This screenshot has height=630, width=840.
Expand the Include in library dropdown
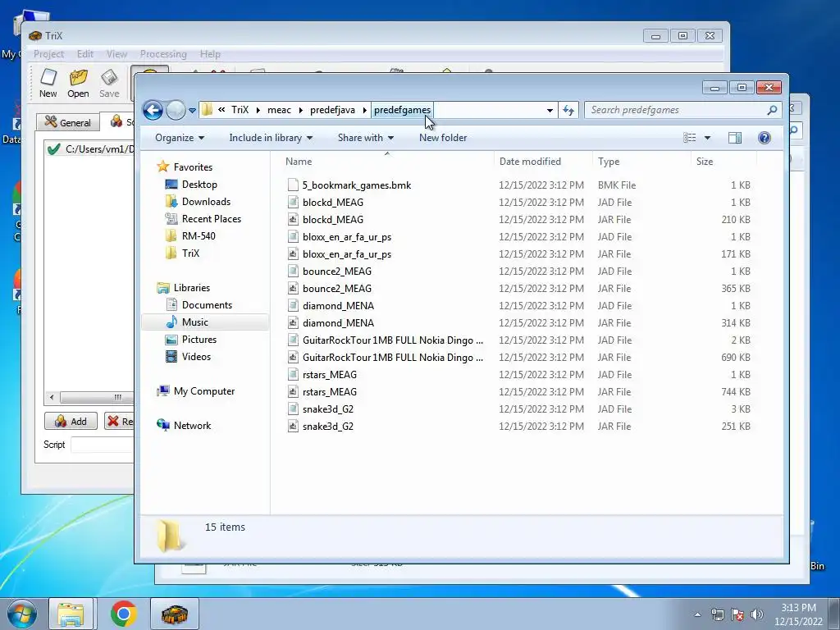(271, 138)
